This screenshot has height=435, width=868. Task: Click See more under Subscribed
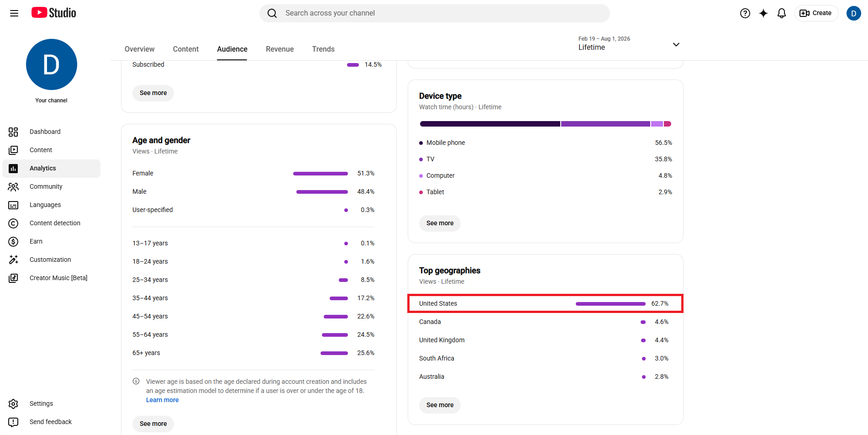[153, 93]
